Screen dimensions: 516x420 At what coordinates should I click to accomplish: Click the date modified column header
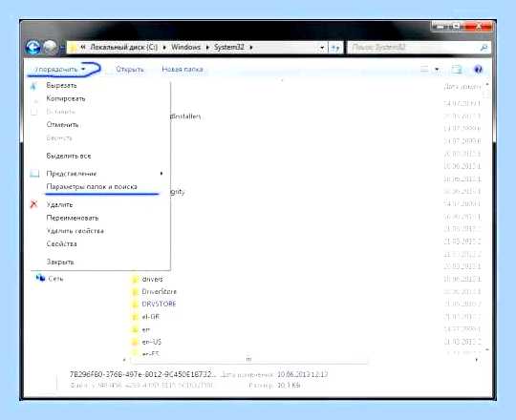tap(462, 87)
